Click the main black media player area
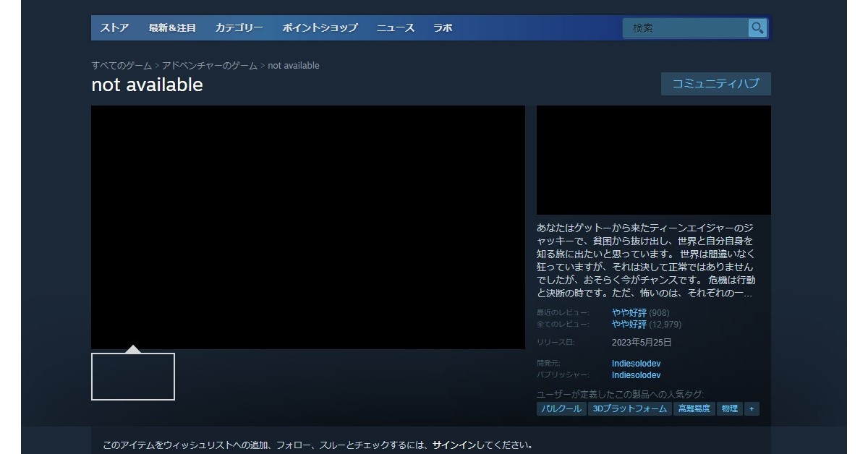868x454 pixels. [307, 227]
